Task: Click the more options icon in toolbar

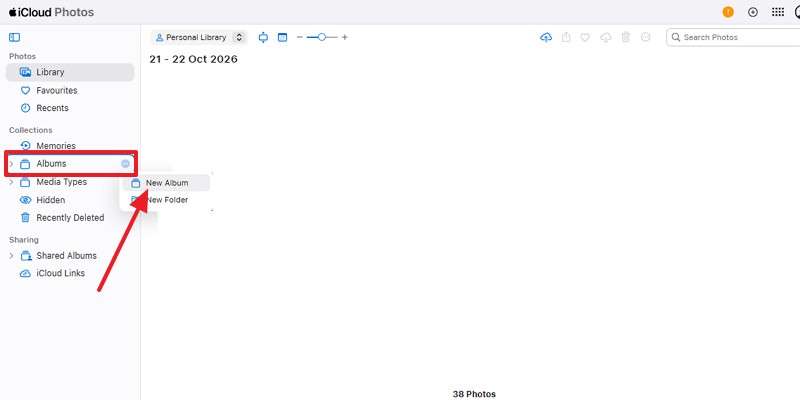Action: tap(645, 37)
